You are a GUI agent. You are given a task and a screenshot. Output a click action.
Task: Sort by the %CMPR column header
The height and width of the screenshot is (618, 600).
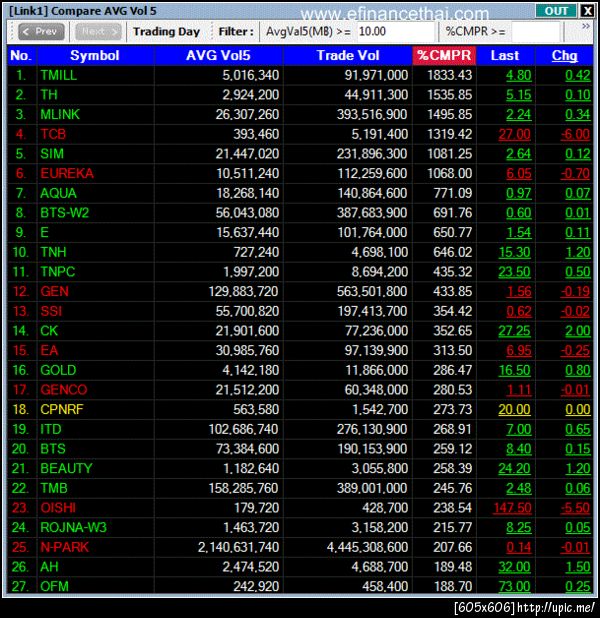[444, 55]
